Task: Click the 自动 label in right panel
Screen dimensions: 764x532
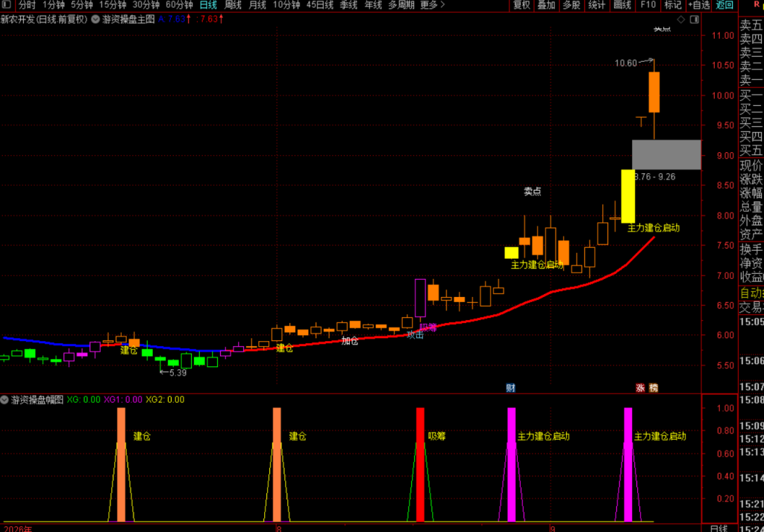Action: pyautogui.click(x=751, y=292)
